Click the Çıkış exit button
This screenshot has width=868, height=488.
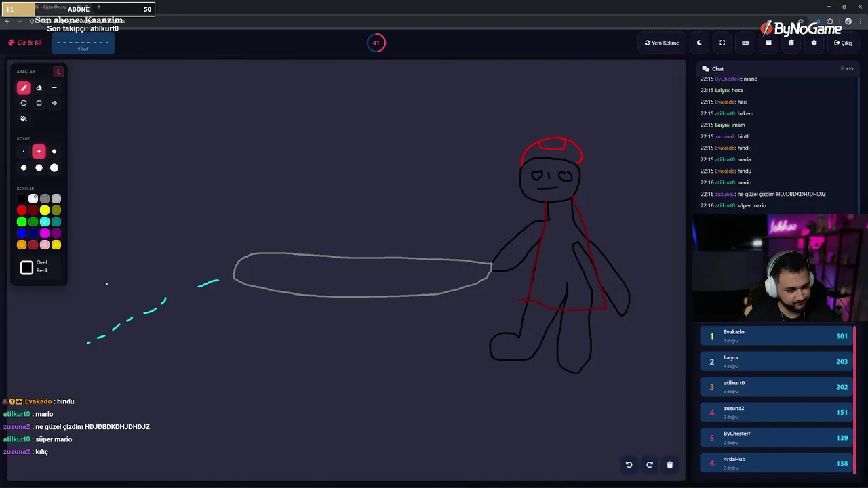843,43
